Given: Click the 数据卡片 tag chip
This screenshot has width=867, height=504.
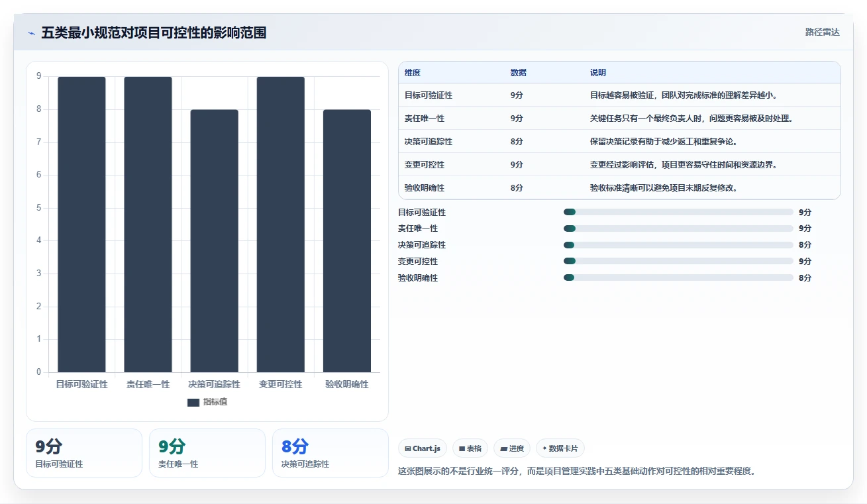Looking at the screenshot, I should pos(560,448).
